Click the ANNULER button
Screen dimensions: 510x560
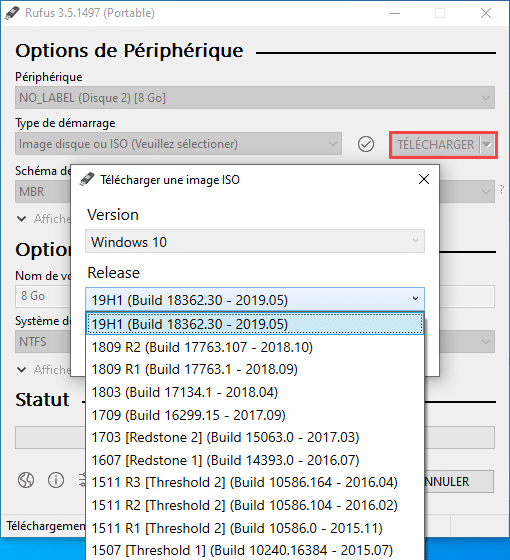459,481
